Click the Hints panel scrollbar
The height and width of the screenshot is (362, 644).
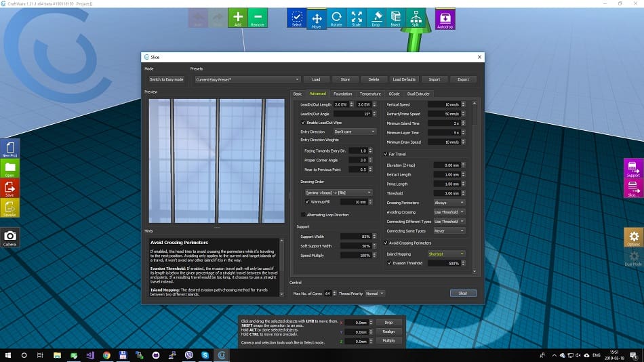282,267
